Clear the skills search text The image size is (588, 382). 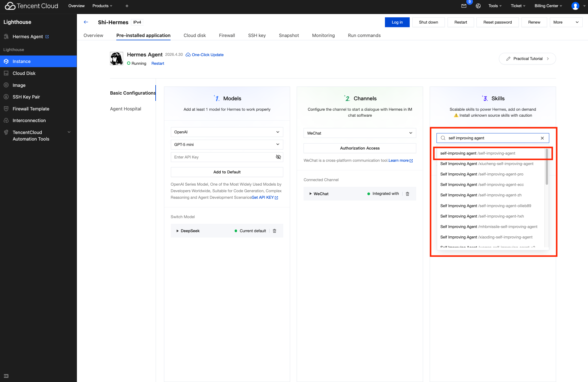542,138
